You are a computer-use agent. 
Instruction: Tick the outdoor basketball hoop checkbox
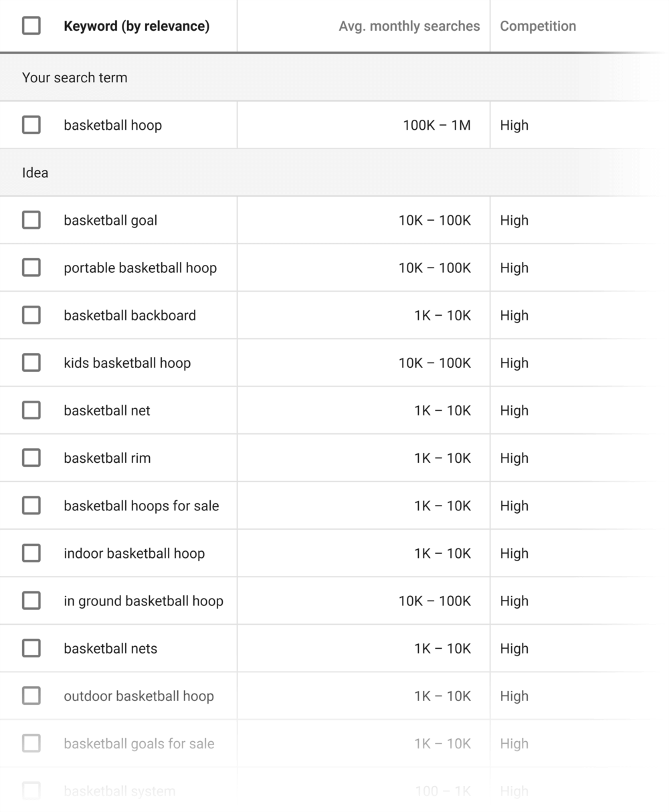(x=31, y=696)
